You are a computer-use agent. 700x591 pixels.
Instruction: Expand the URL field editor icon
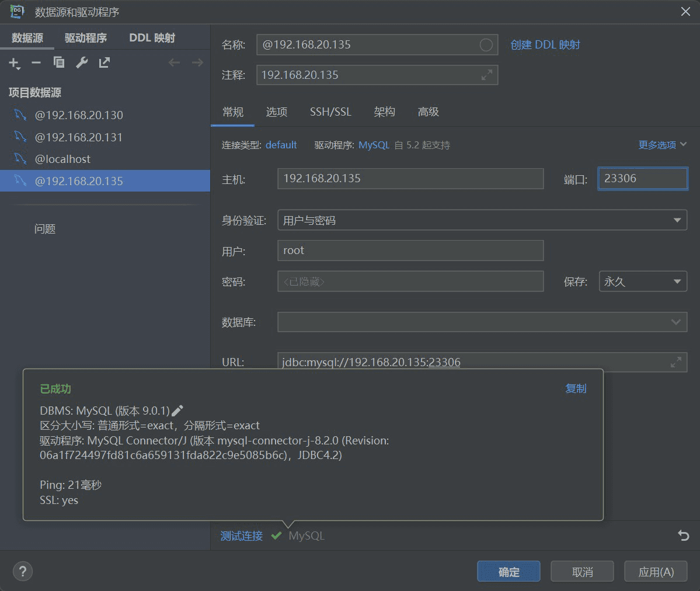(x=676, y=362)
